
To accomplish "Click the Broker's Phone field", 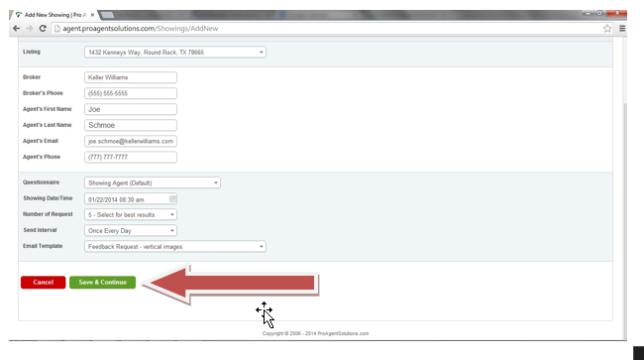I will [131, 93].
